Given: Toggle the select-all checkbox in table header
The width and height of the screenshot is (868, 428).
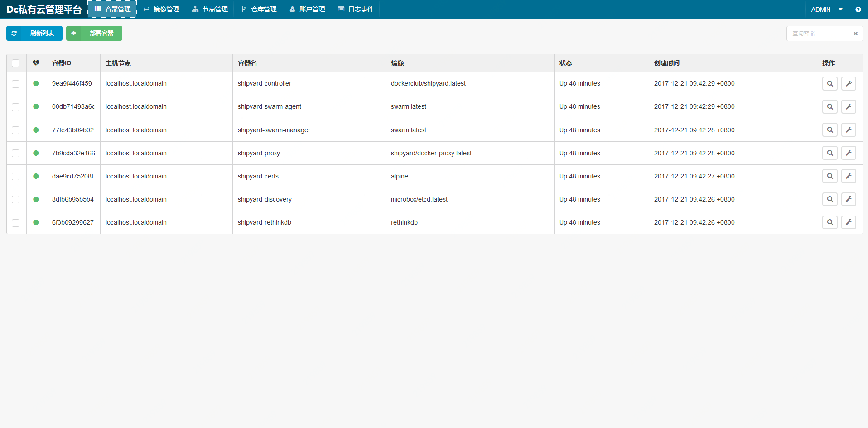Looking at the screenshot, I should (16, 63).
